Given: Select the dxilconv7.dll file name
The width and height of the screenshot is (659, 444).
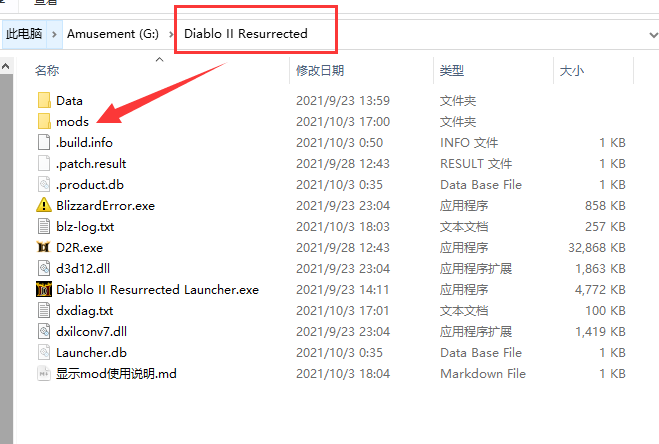Looking at the screenshot, I should click(92, 332).
